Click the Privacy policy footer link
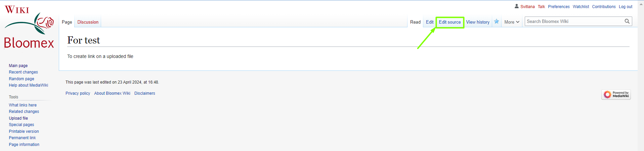644x151 pixels. [78, 93]
